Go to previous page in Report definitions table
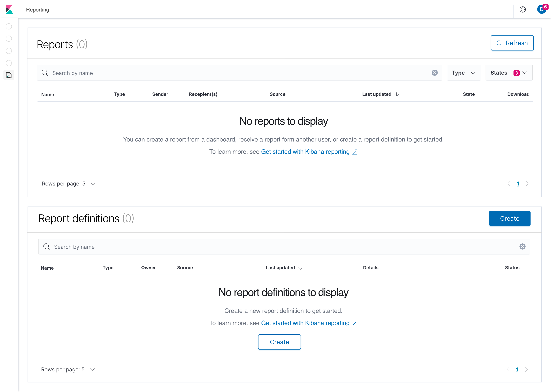551x392 pixels. point(508,370)
